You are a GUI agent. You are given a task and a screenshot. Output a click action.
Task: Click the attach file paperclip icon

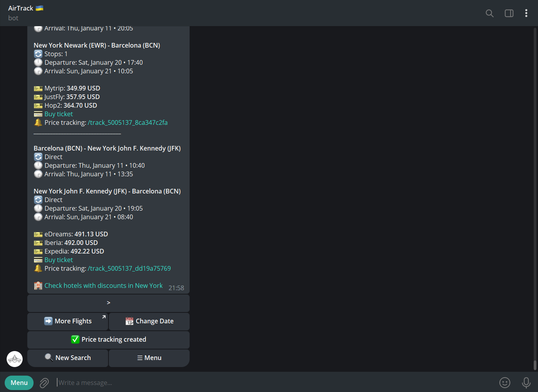(44, 383)
